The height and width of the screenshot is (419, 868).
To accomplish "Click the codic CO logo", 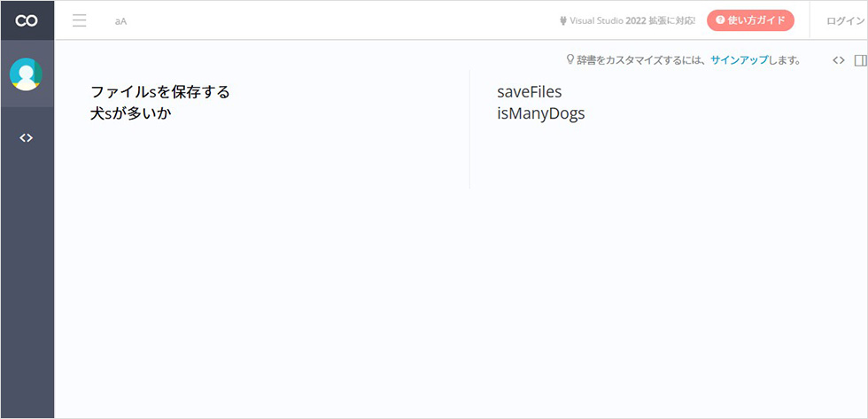I will tap(27, 21).
